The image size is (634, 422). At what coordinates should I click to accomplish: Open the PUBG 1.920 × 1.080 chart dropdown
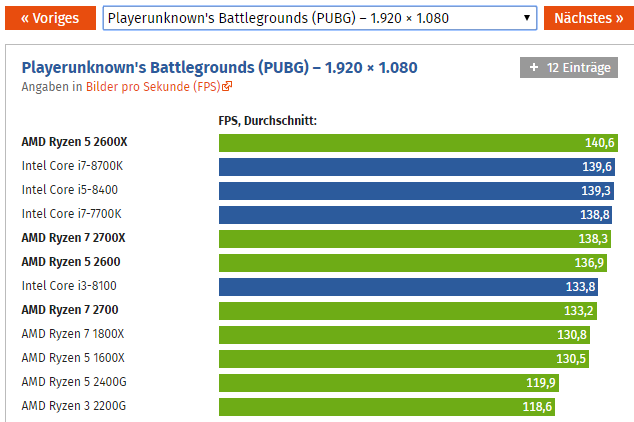click(320, 18)
